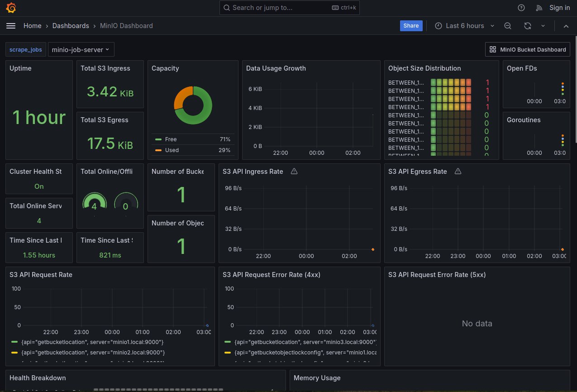This screenshot has width=577, height=392.
Task: Click S3 API Request Error Rate (5xx) title
Action: pos(437,275)
